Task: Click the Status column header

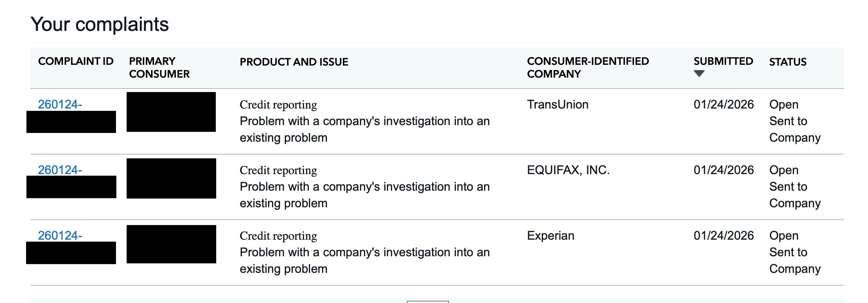Action: 787,62
